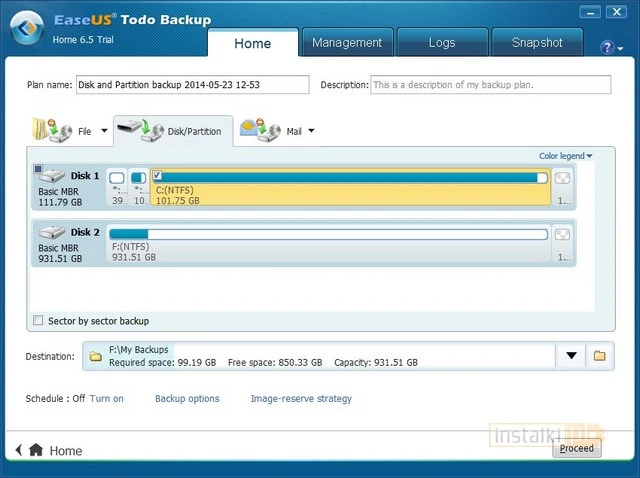The height and width of the screenshot is (478, 640).
Task: Toggle the Disk 1 selection checkbox
Action: pyautogui.click(x=38, y=169)
